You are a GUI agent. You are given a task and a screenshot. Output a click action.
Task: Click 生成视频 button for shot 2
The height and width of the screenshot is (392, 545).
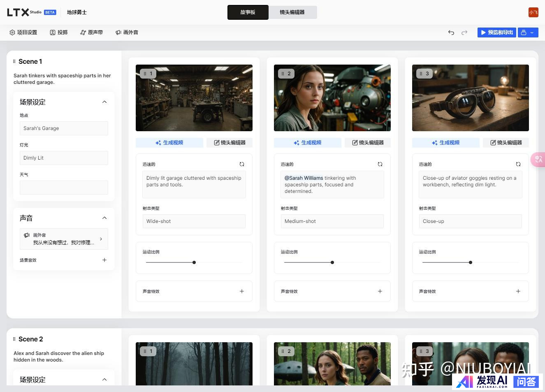pyautogui.click(x=307, y=143)
